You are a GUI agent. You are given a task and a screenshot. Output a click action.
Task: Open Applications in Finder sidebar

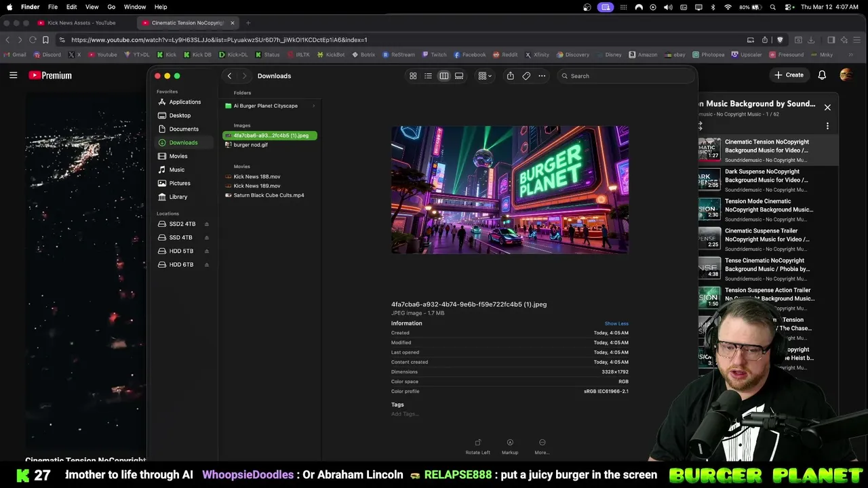[184, 102]
